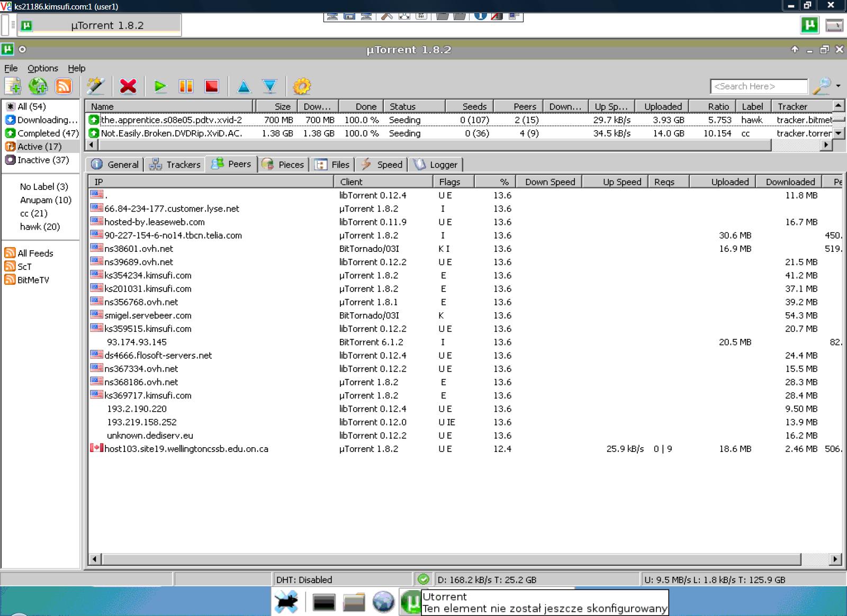Screen dimensions: 847x616
Task: Switch to the Logger tab
Action: tap(436, 165)
